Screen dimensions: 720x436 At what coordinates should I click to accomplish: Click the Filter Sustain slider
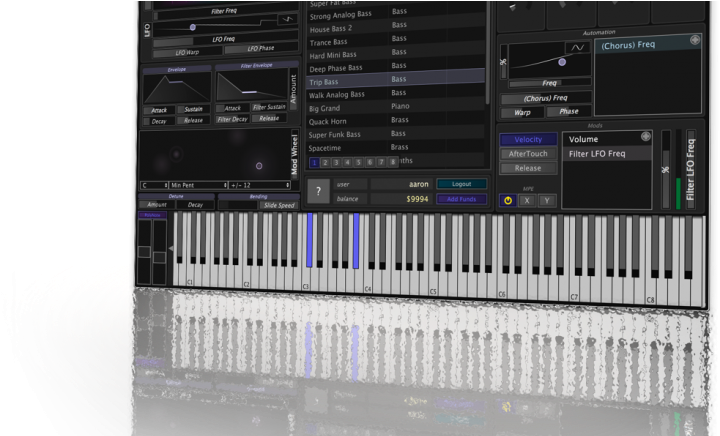click(269, 107)
